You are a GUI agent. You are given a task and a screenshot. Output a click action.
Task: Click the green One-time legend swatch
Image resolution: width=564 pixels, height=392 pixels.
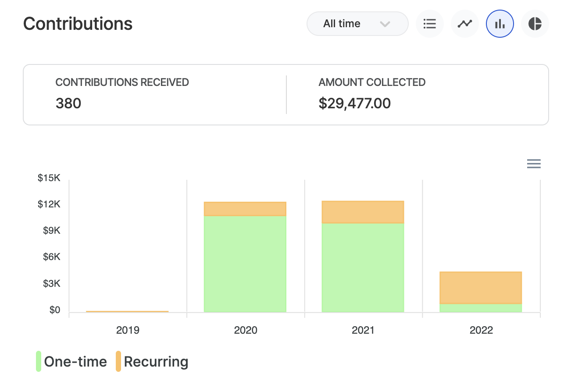pyautogui.click(x=39, y=362)
